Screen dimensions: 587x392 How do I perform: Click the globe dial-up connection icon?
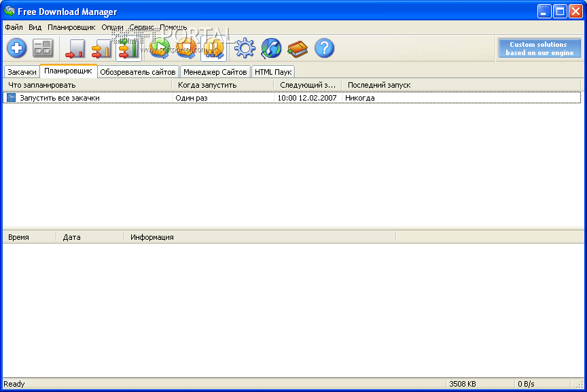pyautogui.click(x=271, y=48)
